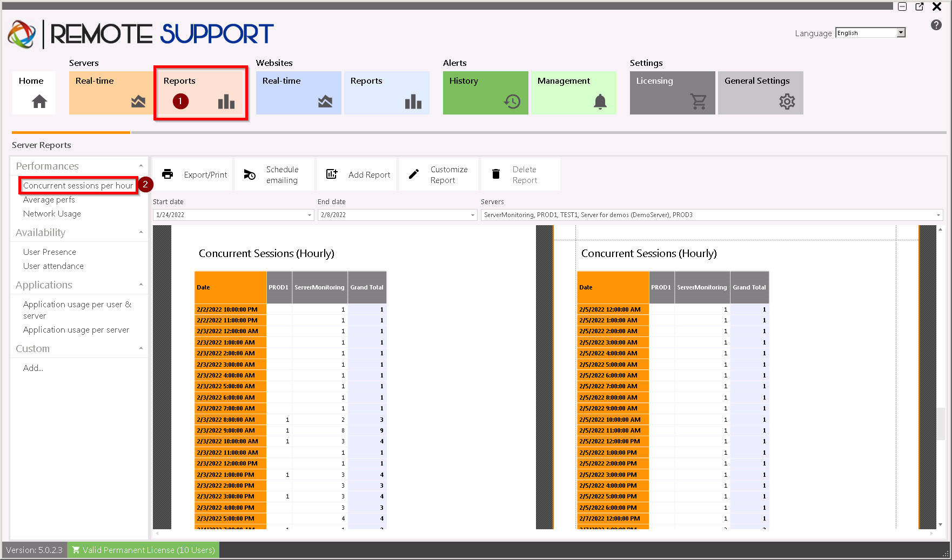Viewport: 952px width, 560px height.
Task: Select Concurrent sessions per hour report
Action: point(78,185)
